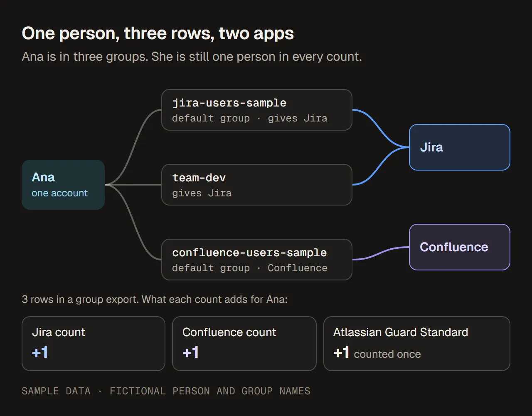The width and height of the screenshot is (532, 416).
Task: Select the blue-bordered Jira app node
Action: [460, 147]
